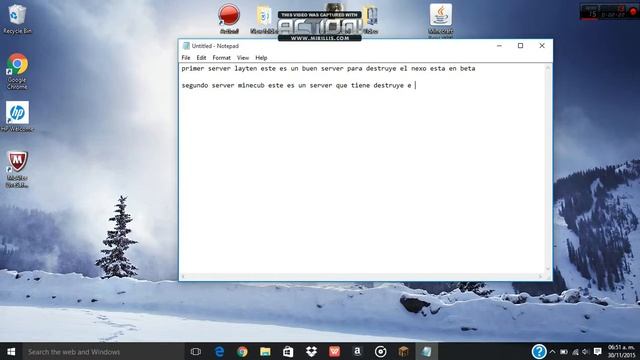Viewport: 640px width, 360px height.
Task: Open Notepad's View menu
Action: coord(243,58)
